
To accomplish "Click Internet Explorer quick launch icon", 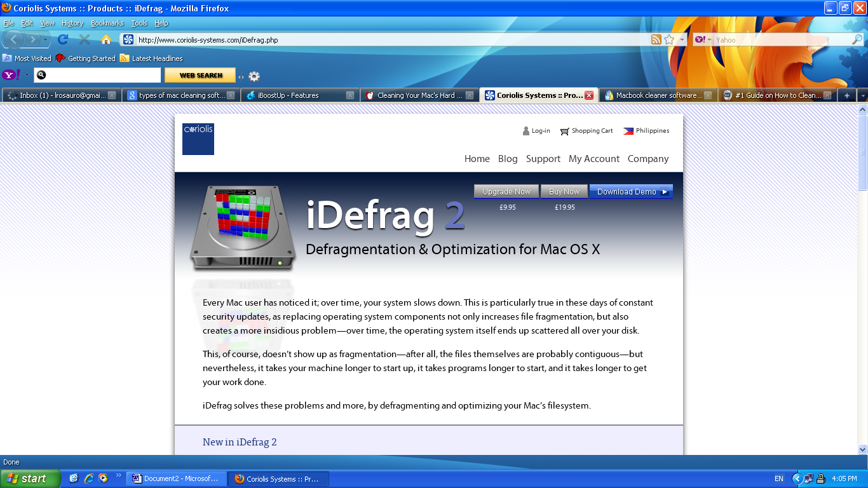I will tap(88, 478).
